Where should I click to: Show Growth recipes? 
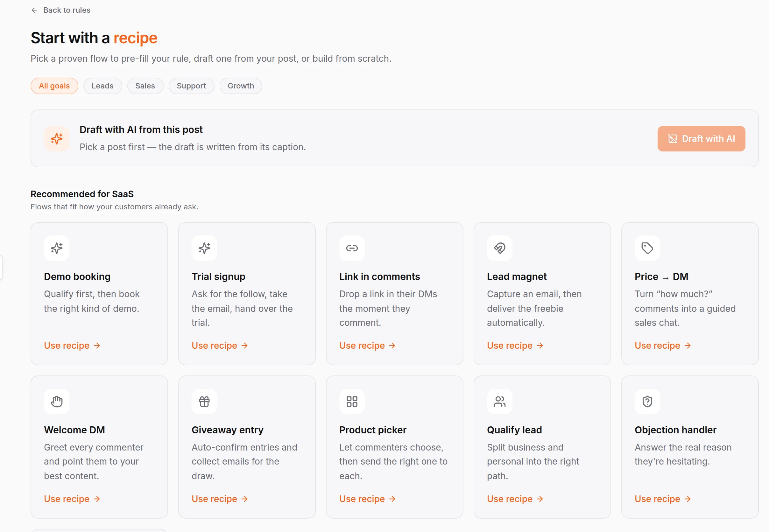241,86
